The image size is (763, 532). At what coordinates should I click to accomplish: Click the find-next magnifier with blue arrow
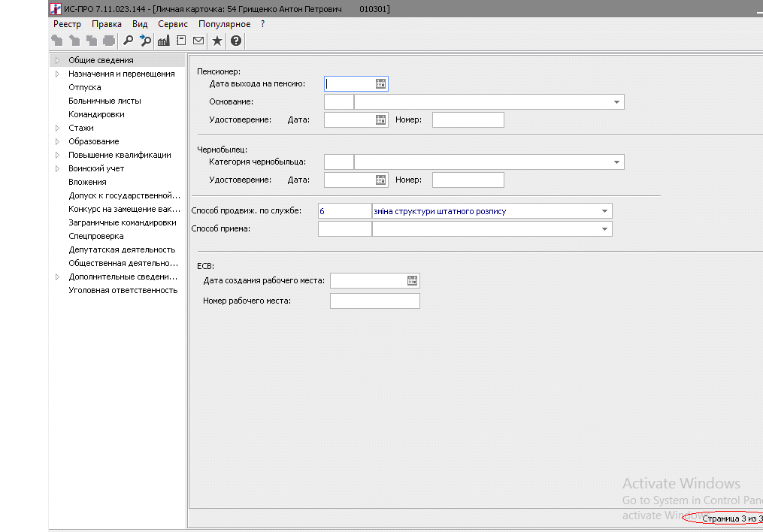[145, 41]
